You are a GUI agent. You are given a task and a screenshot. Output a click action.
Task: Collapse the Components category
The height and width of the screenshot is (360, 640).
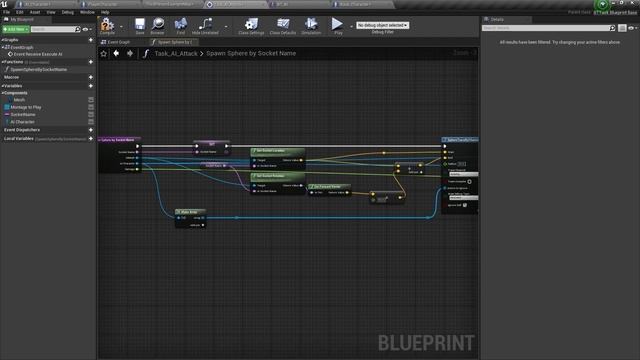[3, 93]
